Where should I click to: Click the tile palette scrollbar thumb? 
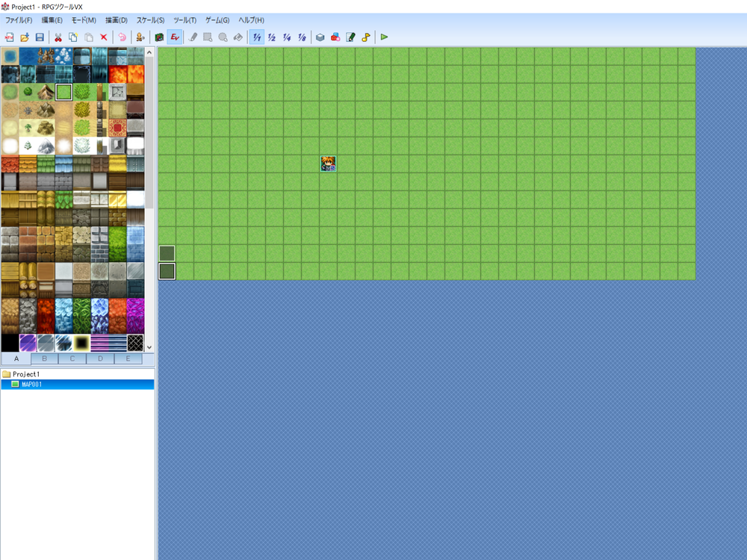click(x=149, y=134)
